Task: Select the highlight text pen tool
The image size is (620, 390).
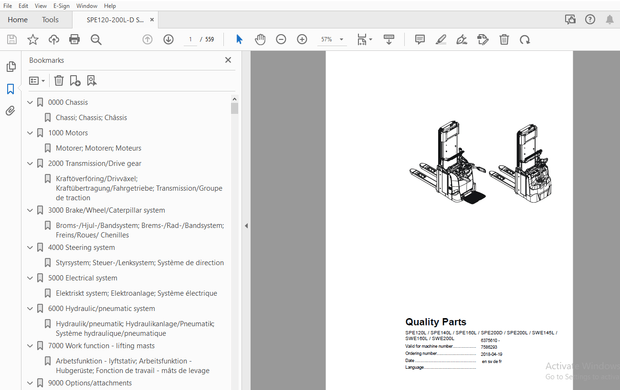Action: click(441, 40)
